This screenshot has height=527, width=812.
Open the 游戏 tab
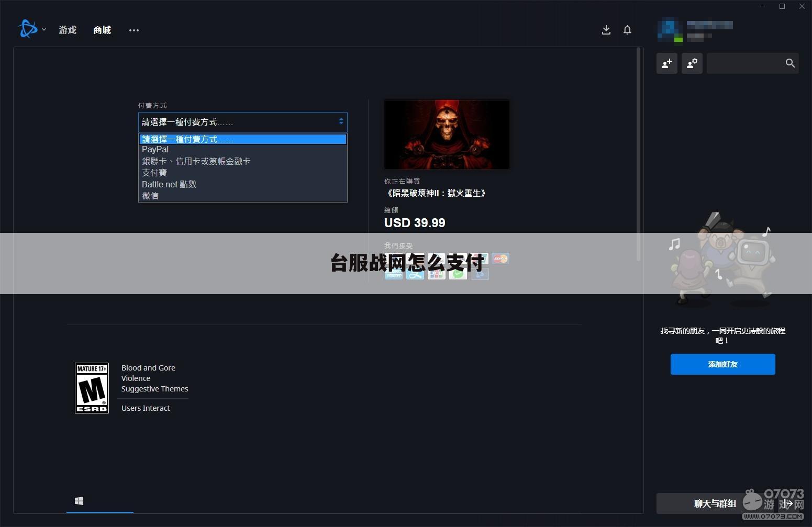pyautogui.click(x=68, y=30)
